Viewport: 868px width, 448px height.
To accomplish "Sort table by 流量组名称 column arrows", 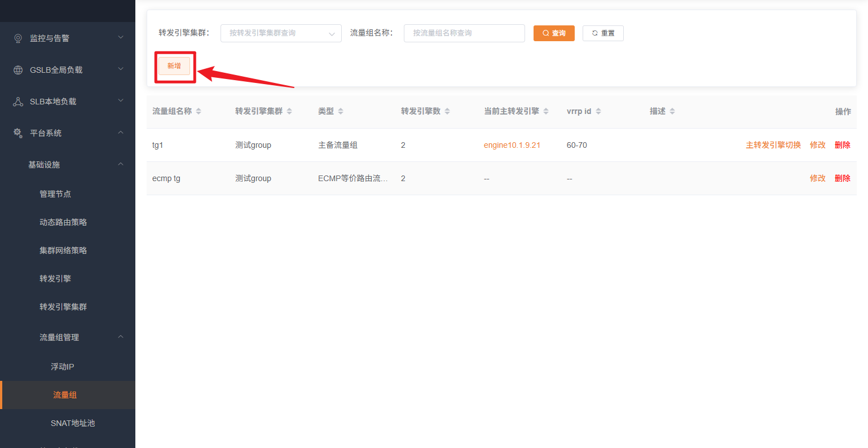I will 199,112.
